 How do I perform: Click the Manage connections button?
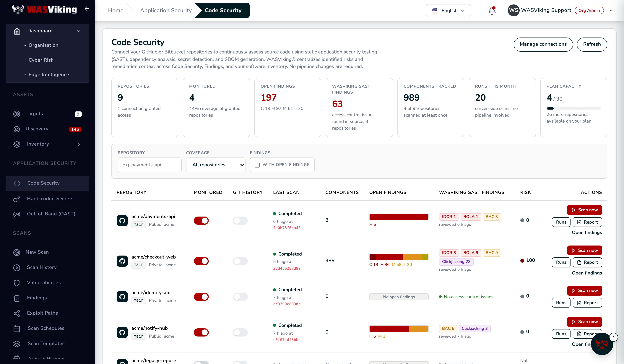(x=543, y=44)
